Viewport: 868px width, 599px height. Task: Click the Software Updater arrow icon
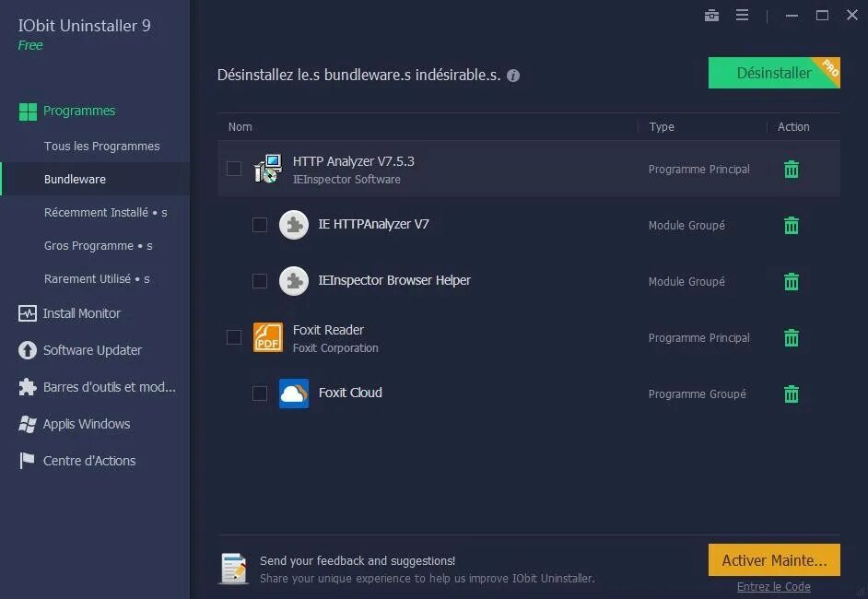[27, 350]
